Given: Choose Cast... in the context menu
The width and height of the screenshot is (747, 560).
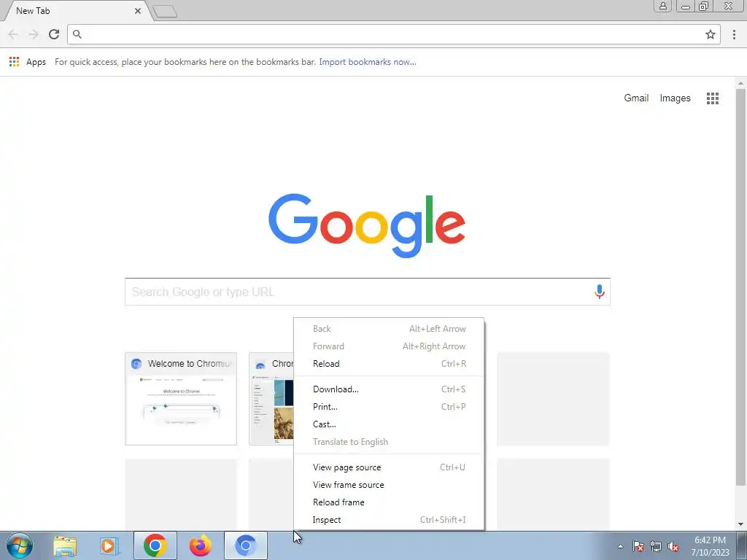Looking at the screenshot, I should pyautogui.click(x=389, y=424).
